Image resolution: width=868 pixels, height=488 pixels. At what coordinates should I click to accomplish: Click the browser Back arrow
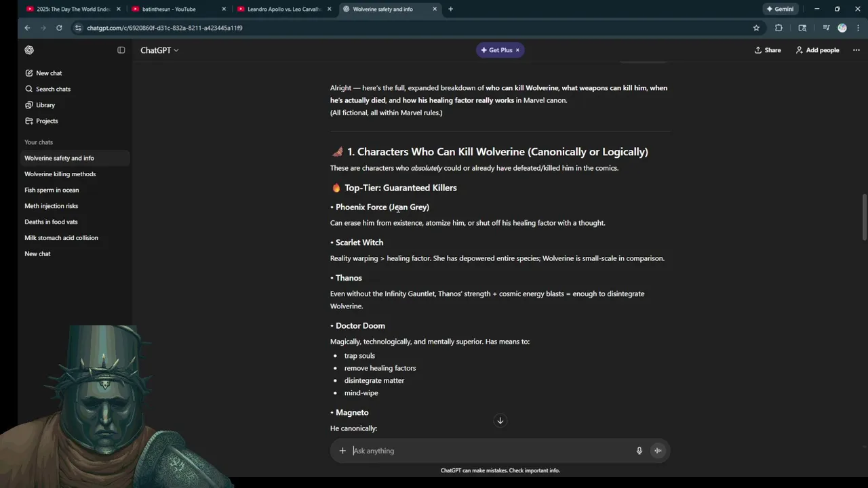(27, 28)
